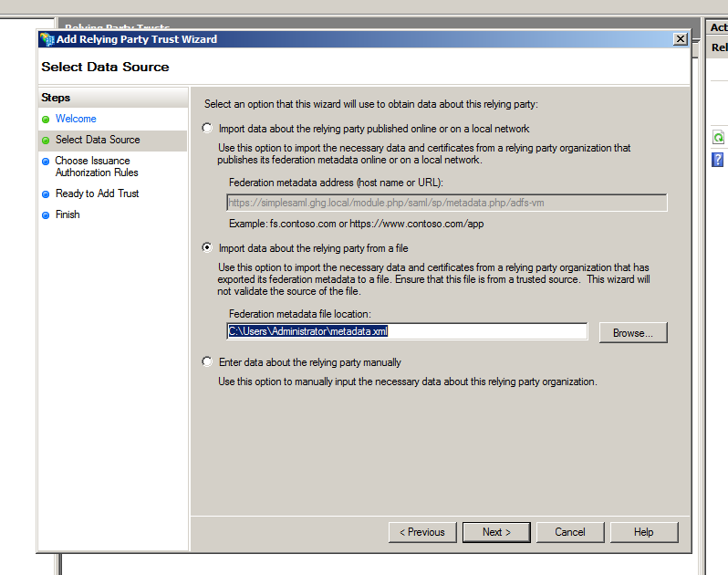Click the Federation metadata file location field
The image size is (728, 575).
pyautogui.click(x=407, y=331)
